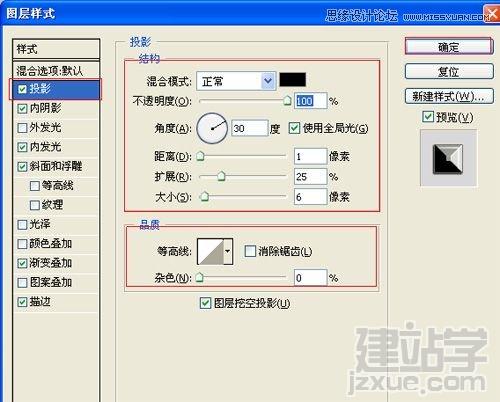Screen dimensions: 500x402
Task: Click the style preview thumbnail
Action: (448, 159)
